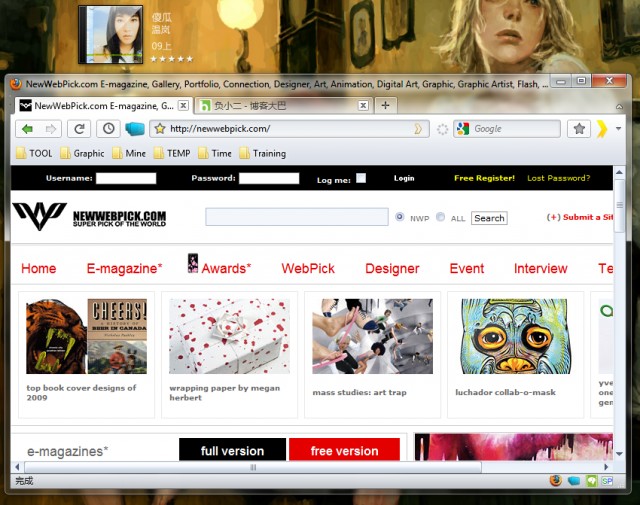Open the TEMP bookmarks folder

[x=172, y=154]
